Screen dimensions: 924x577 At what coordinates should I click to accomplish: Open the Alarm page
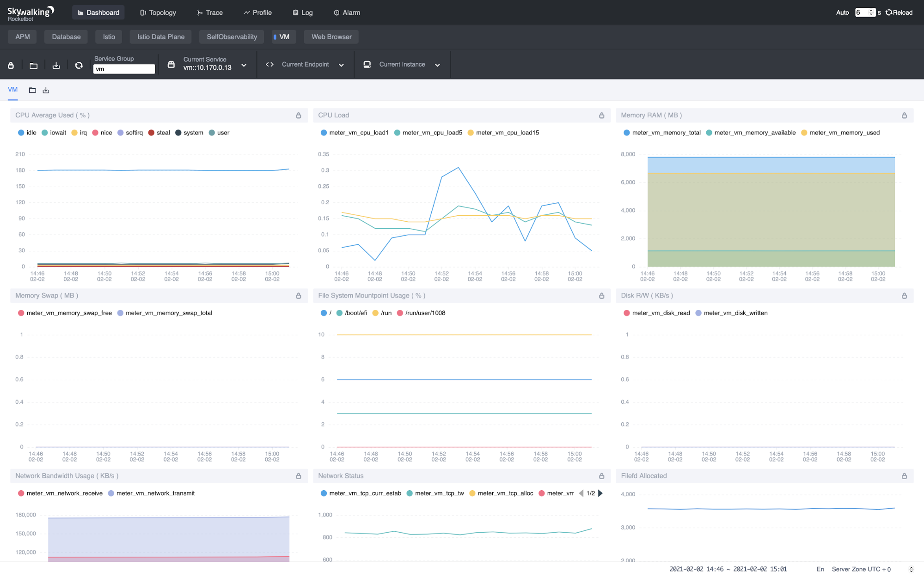[x=346, y=12]
